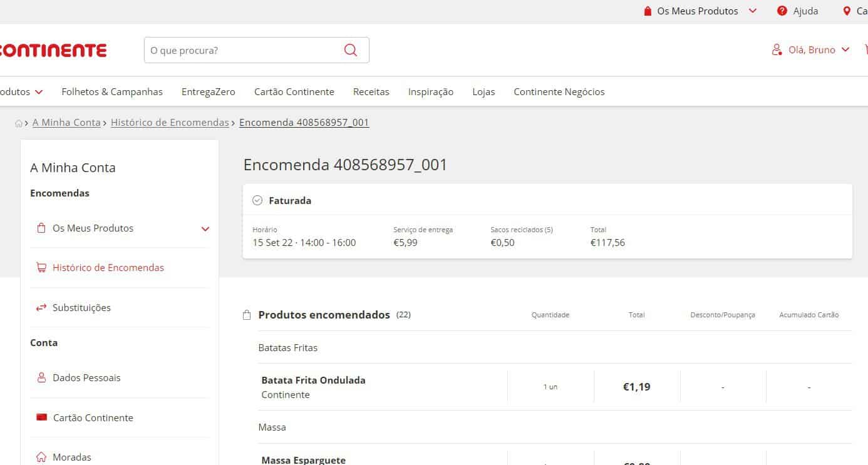Click Batata Frita Ondulada product name
This screenshot has height=465, width=868.
[x=313, y=380]
